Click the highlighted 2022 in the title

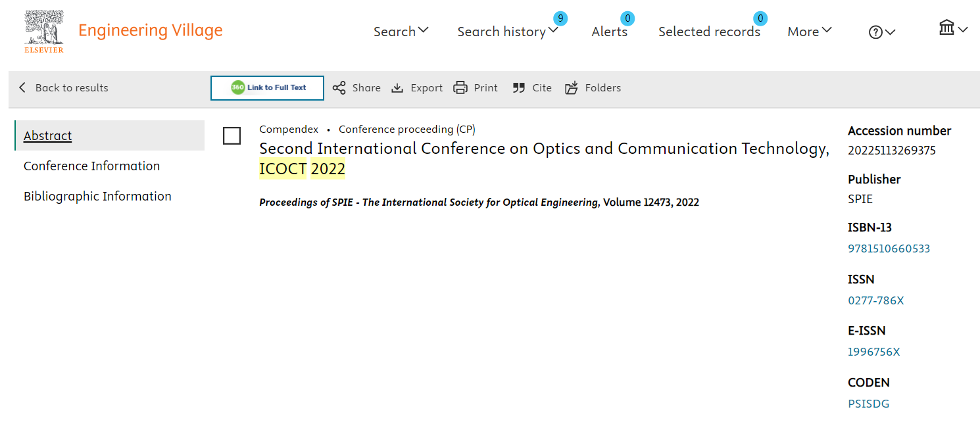coord(328,169)
